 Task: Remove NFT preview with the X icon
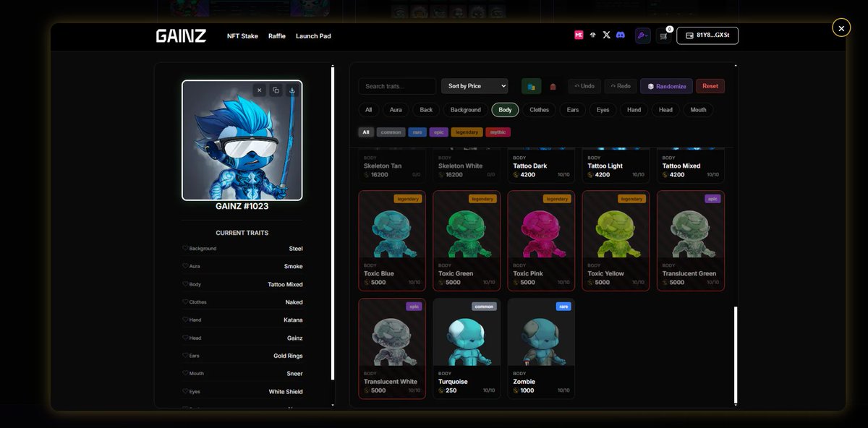pyautogui.click(x=259, y=90)
